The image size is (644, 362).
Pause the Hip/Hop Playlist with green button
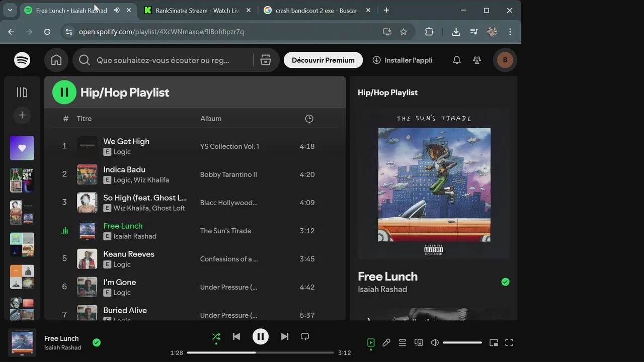pyautogui.click(x=64, y=92)
